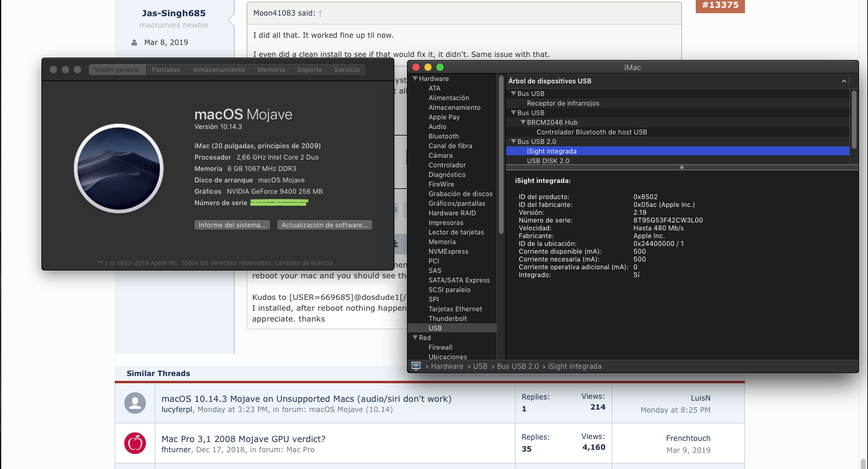
Task: Select Canal de fibra in the sidebar
Action: coord(450,146)
